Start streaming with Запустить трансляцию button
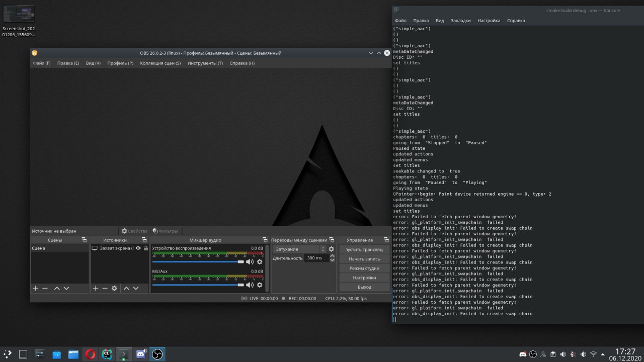644x362 pixels. coord(364,249)
